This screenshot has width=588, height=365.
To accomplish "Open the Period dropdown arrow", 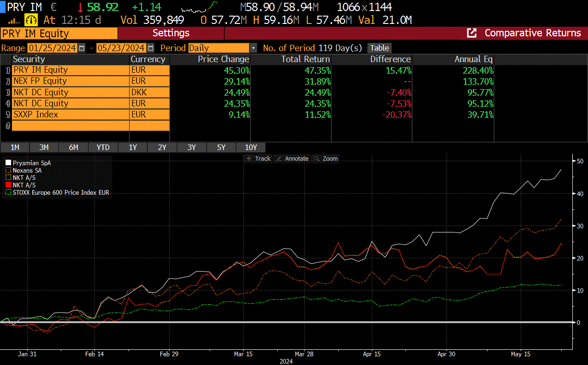I will 253,48.
